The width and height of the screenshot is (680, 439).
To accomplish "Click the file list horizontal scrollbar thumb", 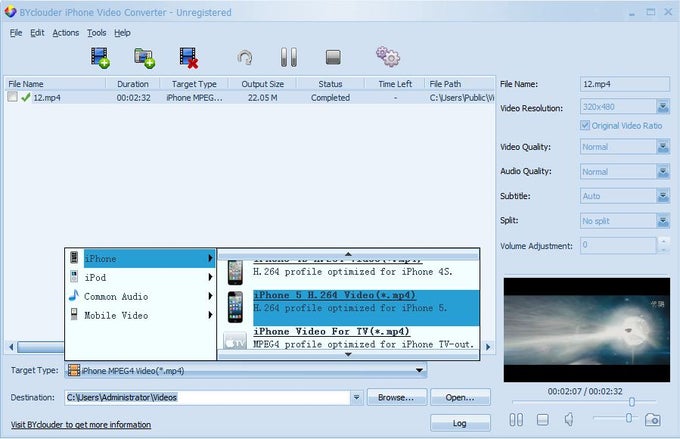I will [x=40, y=347].
